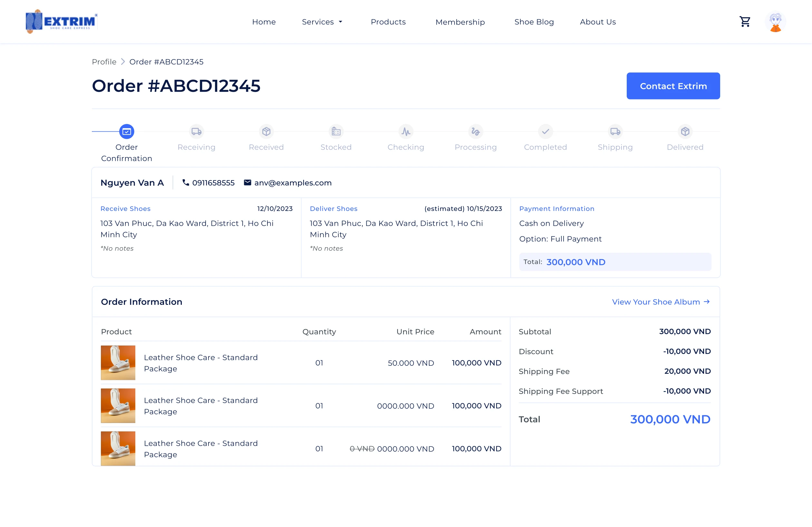Click the Subtotal 300,000 VND value
Screen dimensions: 812x527
[685, 332]
